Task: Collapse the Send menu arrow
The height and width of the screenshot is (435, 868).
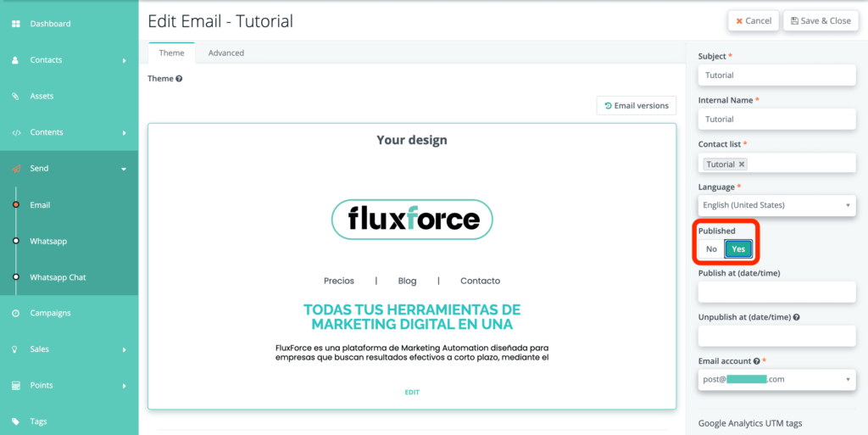Action: (124, 169)
